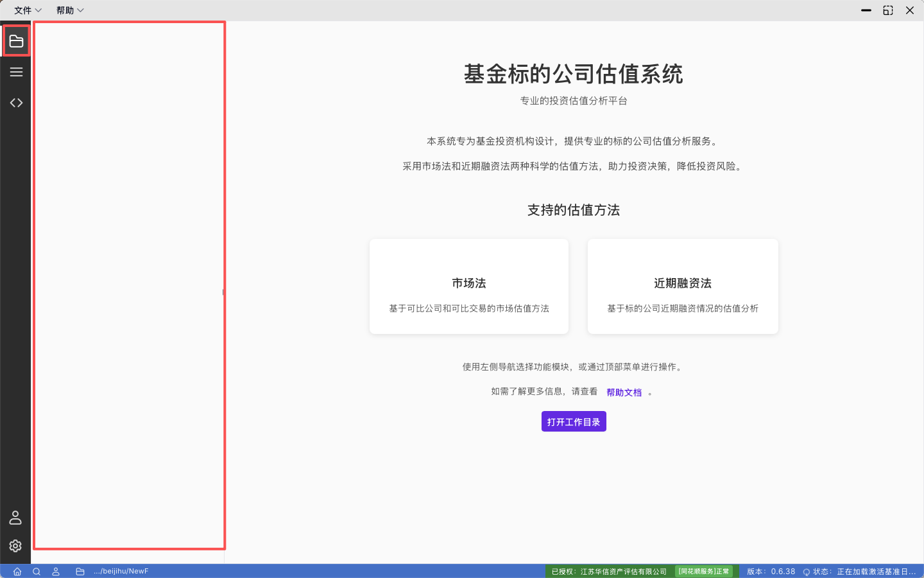Image resolution: width=924 pixels, height=578 pixels.
Task: Click the home icon in status bar
Action: click(17, 572)
